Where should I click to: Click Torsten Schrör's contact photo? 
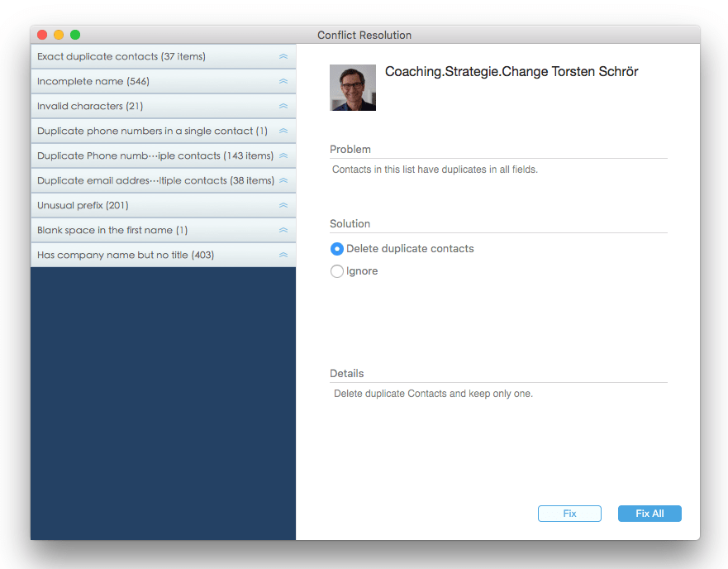coord(353,88)
